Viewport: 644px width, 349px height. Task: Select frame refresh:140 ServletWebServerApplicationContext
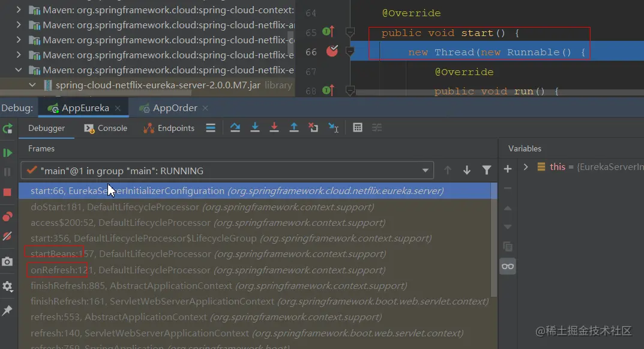(x=254, y=333)
